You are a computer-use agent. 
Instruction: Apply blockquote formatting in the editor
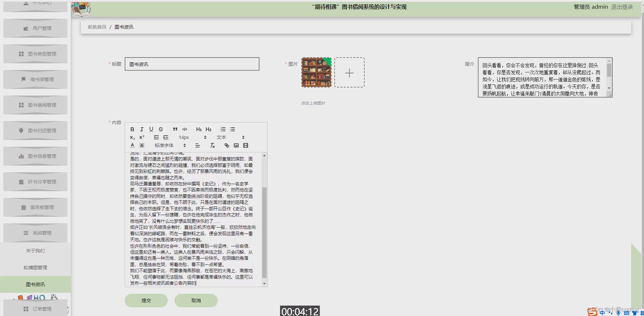click(x=175, y=129)
